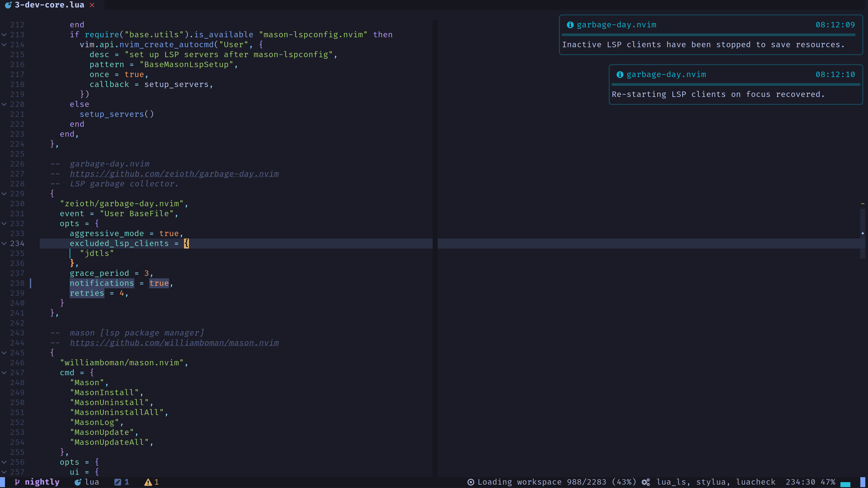Click info icon on 08:12:09 notification
Screen dimensions: 868x488
pyautogui.click(x=570, y=25)
